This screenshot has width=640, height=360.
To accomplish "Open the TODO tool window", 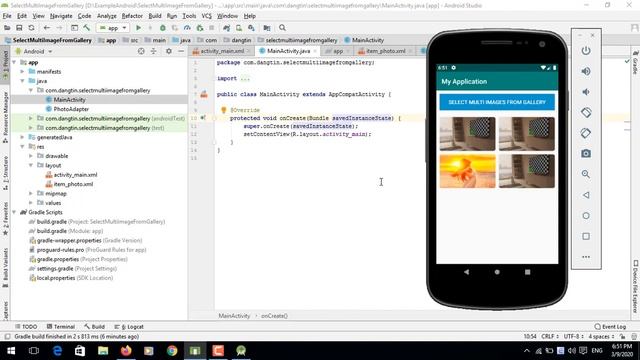I will 26,327.
